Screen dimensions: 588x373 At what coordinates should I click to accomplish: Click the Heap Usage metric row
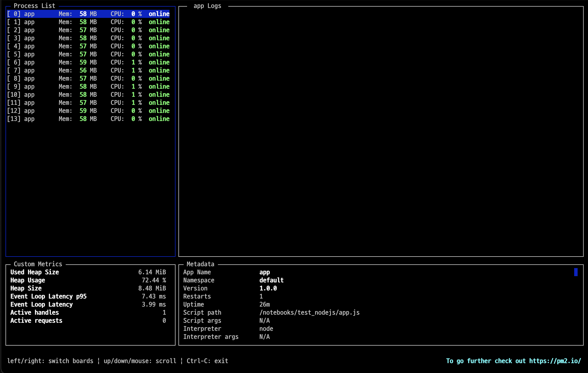pyautogui.click(x=88, y=280)
